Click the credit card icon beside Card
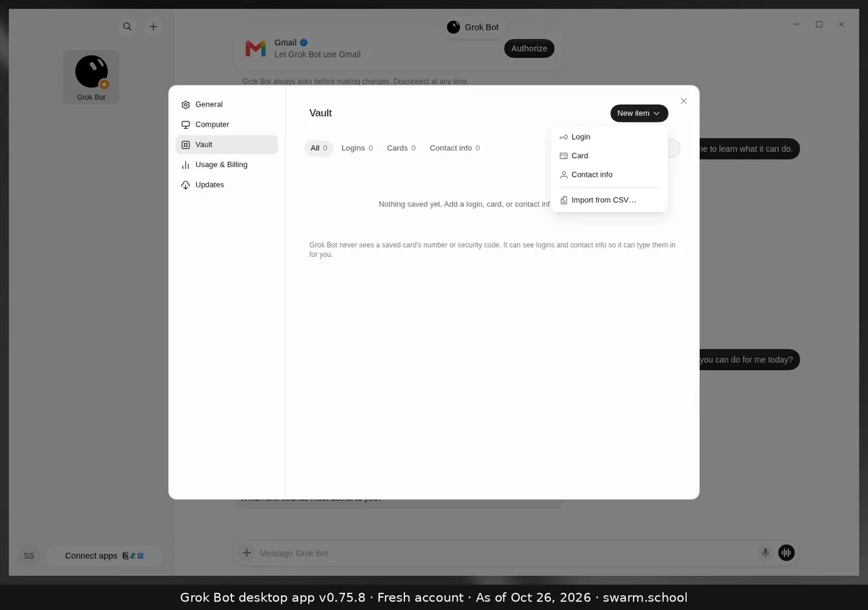 [563, 156]
